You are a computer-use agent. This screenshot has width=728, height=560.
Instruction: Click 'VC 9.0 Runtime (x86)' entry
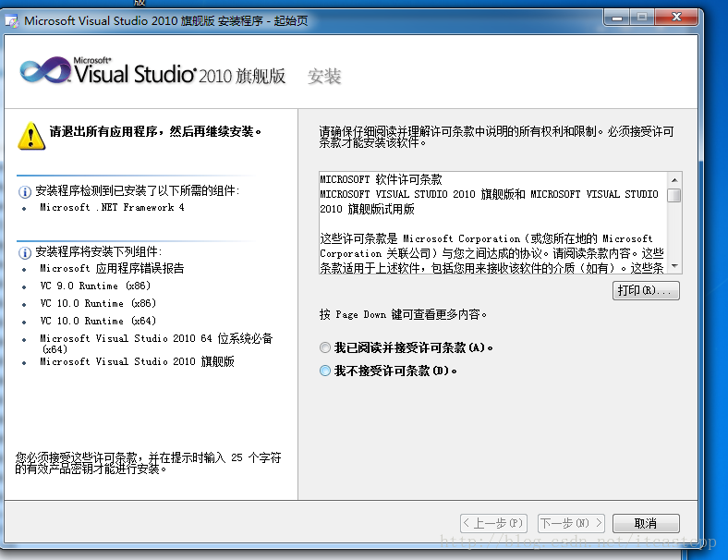pyautogui.click(x=95, y=286)
